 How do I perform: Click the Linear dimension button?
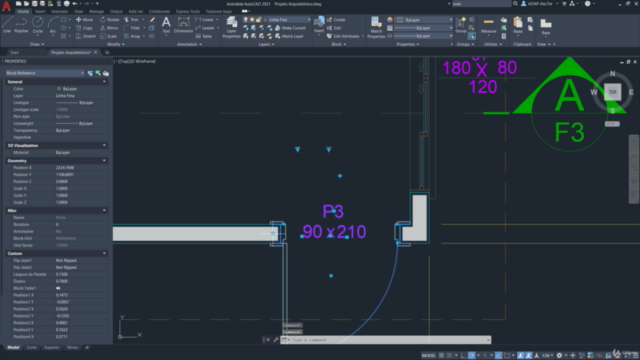pyautogui.click(x=206, y=20)
